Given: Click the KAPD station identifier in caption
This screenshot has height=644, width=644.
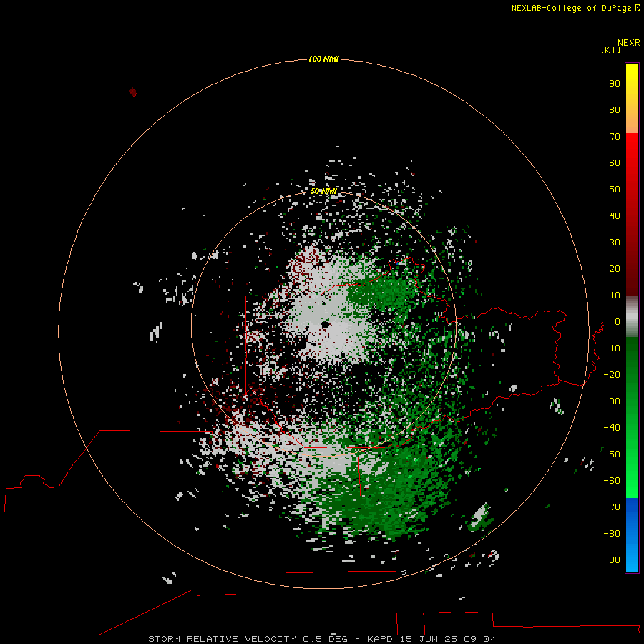Looking at the screenshot, I should point(380,639).
